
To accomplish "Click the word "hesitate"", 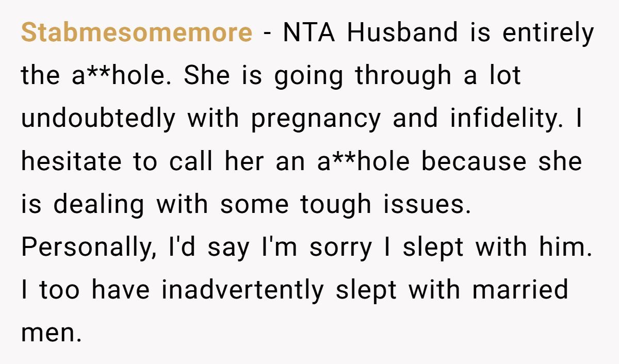I will [70, 162].
